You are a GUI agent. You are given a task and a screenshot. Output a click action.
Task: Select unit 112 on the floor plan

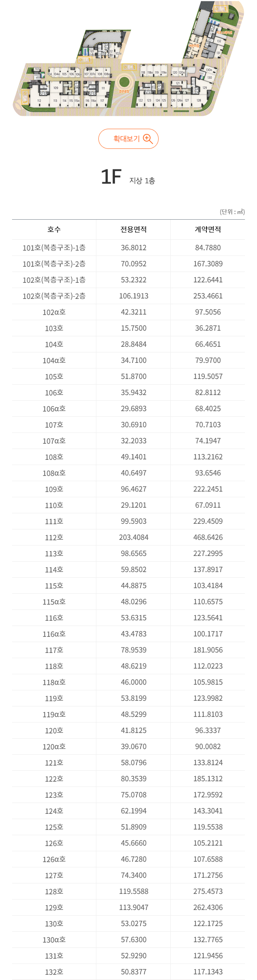[x=39, y=101]
